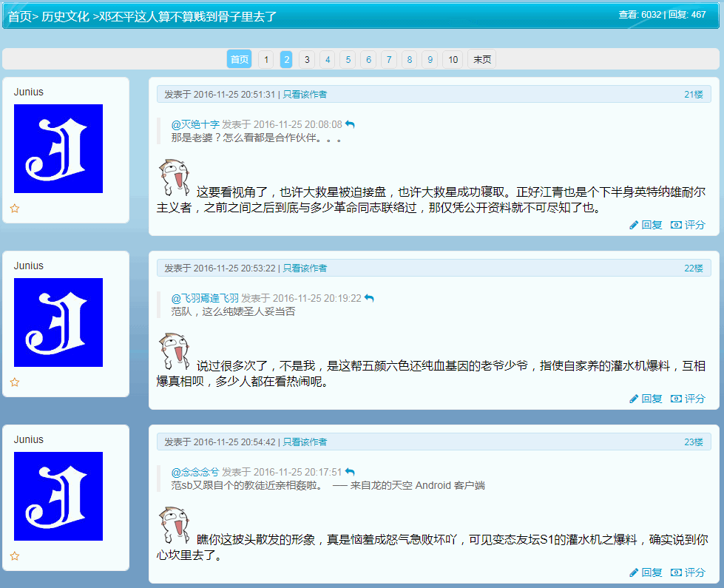Click the 查看: 6032 | 回复: 467 counter
724x588 pixels.
point(662,15)
